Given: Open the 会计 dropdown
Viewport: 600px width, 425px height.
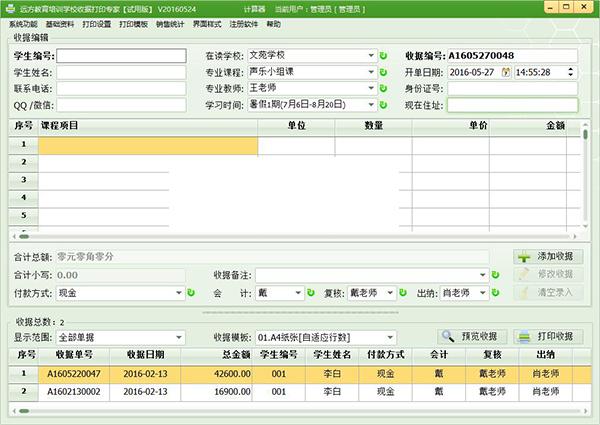Looking at the screenshot, I should pyautogui.click(x=298, y=293).
